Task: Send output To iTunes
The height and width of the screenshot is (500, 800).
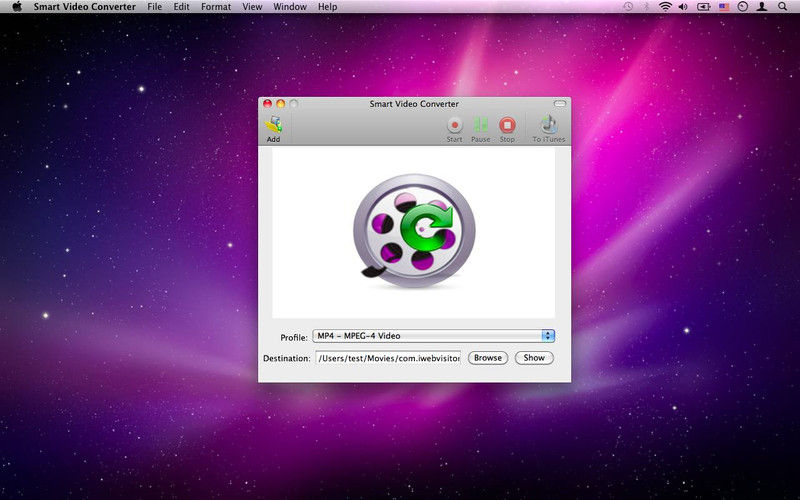Action: [x=548, y=129]
